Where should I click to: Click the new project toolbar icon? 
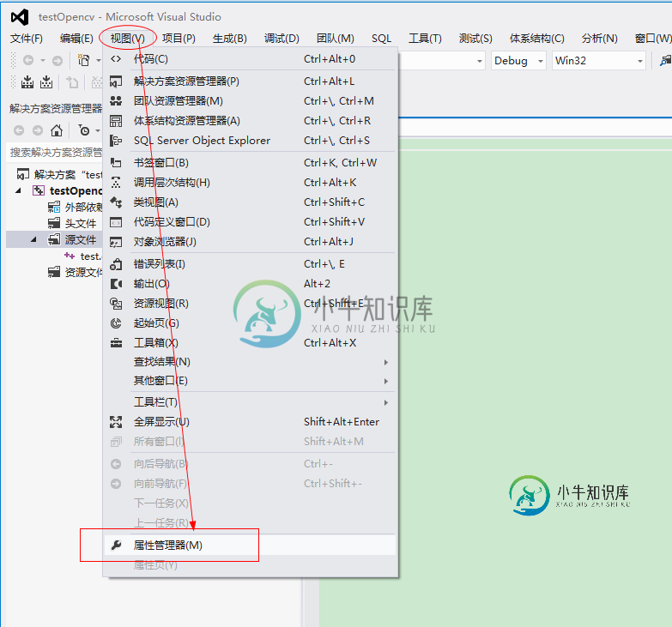click(84, 60)
